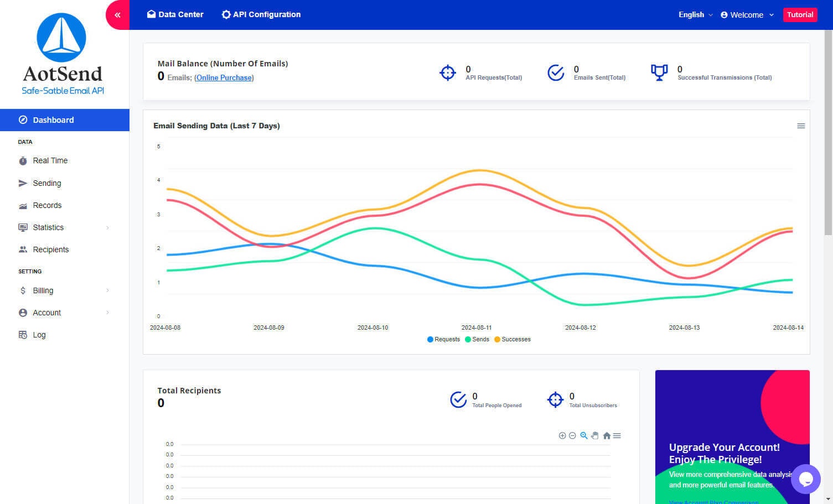This screenshot has height=504, width=833.
Task: Select the selection zoom magnifier tool
Action: click(583, 435)
